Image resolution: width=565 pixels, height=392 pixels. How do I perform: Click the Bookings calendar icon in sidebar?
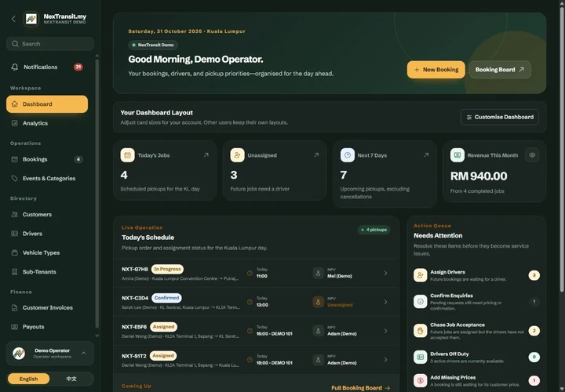click(x=14, y=159)
